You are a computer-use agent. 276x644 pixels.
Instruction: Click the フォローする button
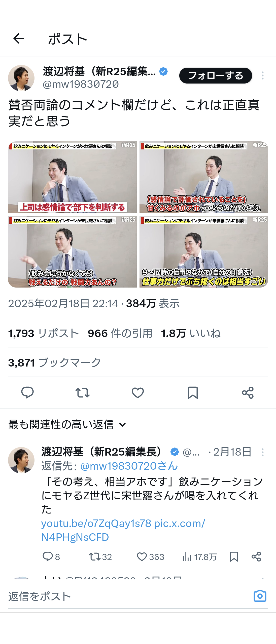tap(216, 75)
